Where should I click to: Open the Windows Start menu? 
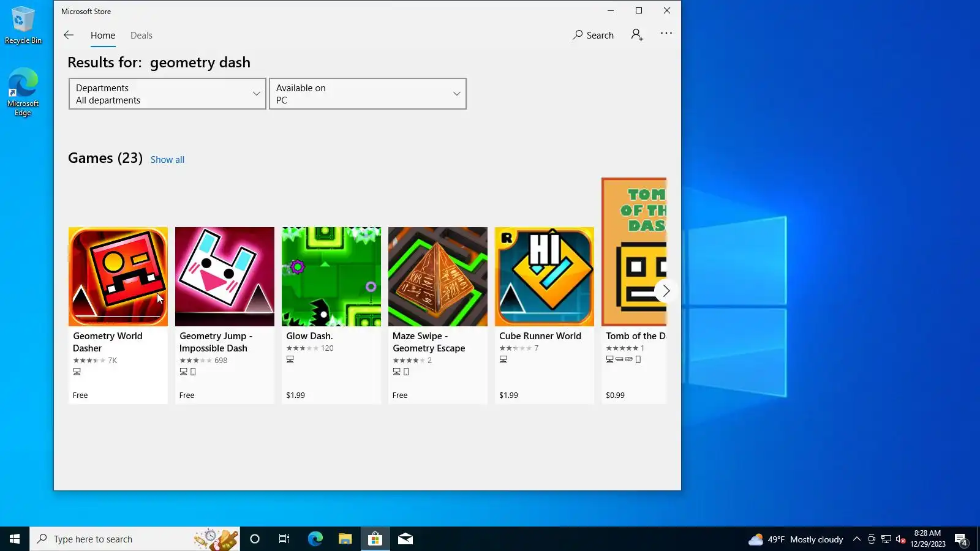[15, 539]
